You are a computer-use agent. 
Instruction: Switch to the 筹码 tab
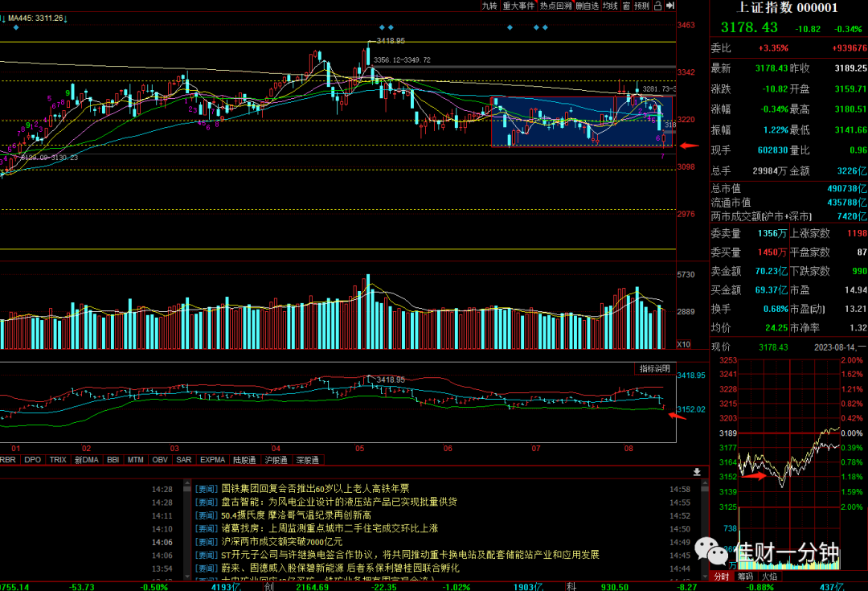coord(745,577)
